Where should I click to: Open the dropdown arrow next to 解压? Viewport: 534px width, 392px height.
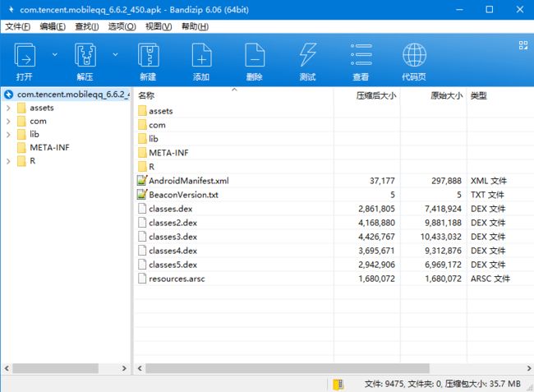tap(116, 54)
